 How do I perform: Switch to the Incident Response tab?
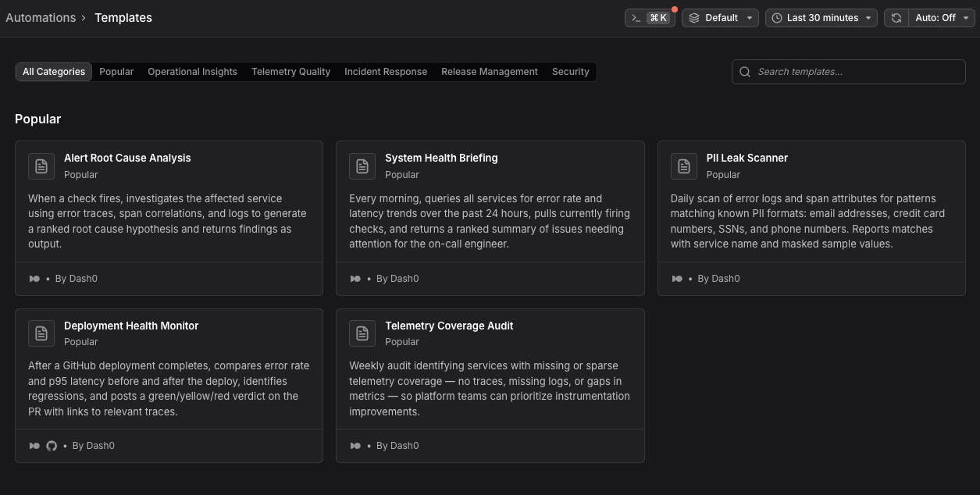[x=386, y=72]
